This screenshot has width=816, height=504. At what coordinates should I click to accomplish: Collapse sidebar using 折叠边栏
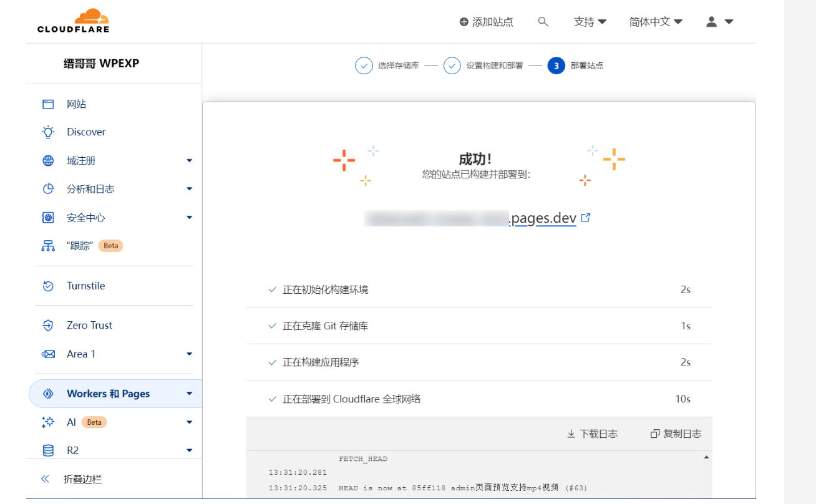click(82, 479)
